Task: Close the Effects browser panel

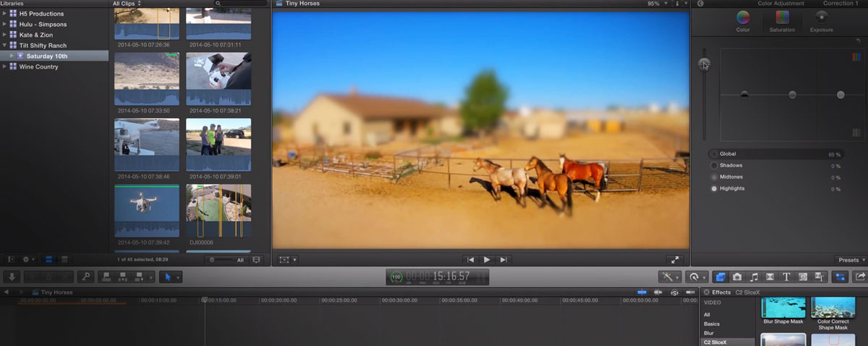Action: coord(707,292)
